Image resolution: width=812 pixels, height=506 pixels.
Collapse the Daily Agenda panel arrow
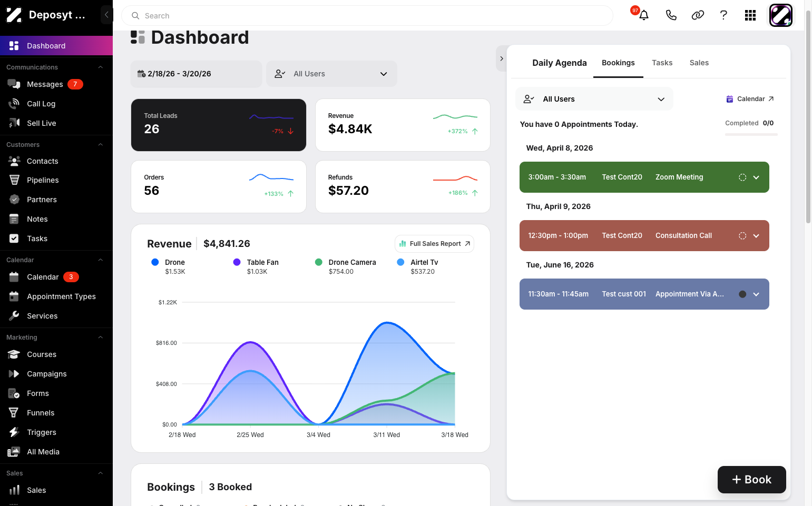502,58
